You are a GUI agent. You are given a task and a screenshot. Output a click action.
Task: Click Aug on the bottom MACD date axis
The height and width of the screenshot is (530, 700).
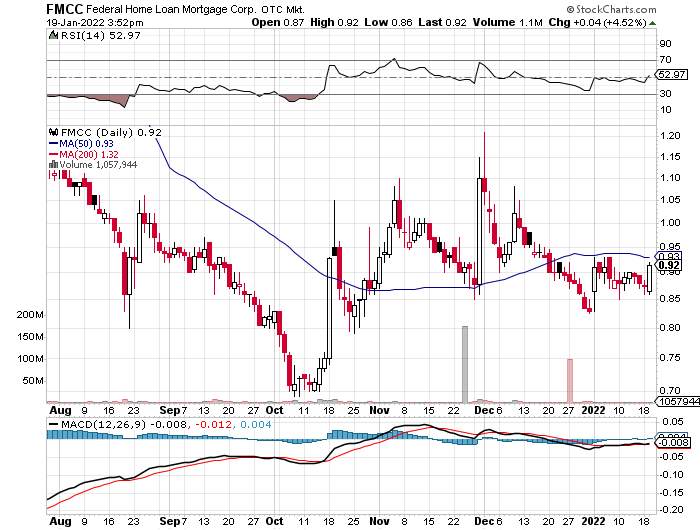pyautogui.click(x=60, y=521)
